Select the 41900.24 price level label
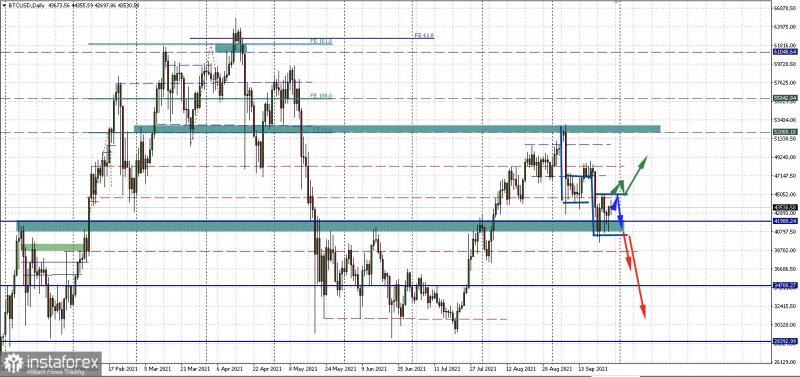 pos(785,221)
